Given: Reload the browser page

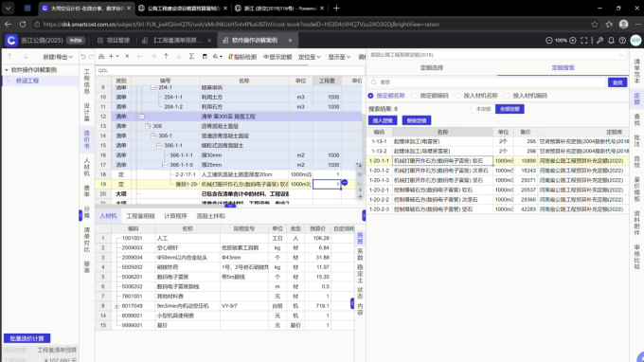Looking at the screenshot, I should (x=23, y=25).
